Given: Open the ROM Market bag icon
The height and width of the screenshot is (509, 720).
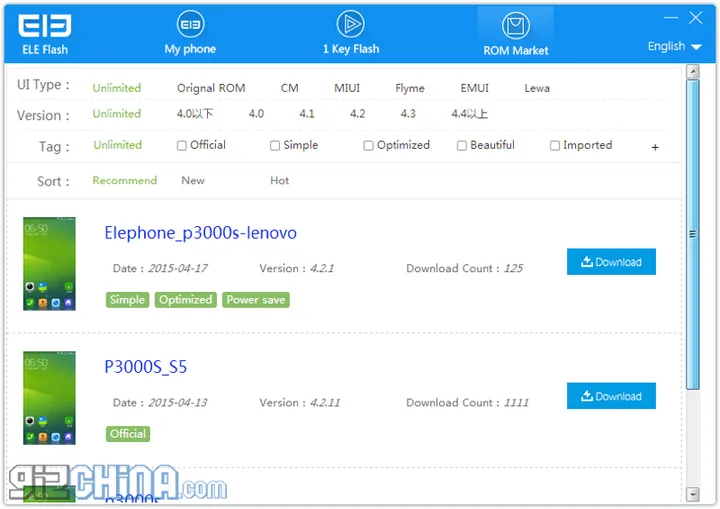Looking at the screenshot, I should [x=516, y=25].
